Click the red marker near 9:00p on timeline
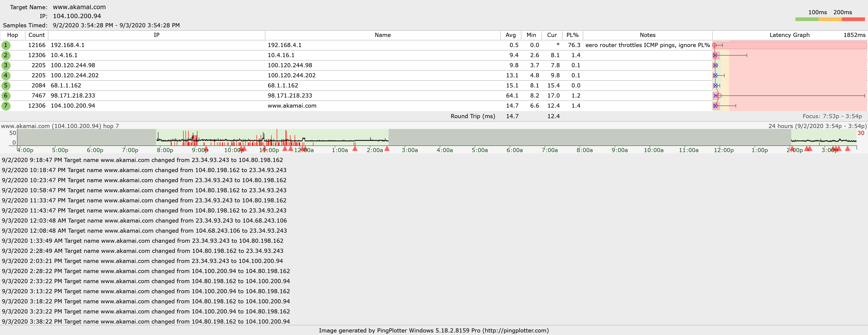This screenshot has width=868, height=335. [x=206, y=148]
